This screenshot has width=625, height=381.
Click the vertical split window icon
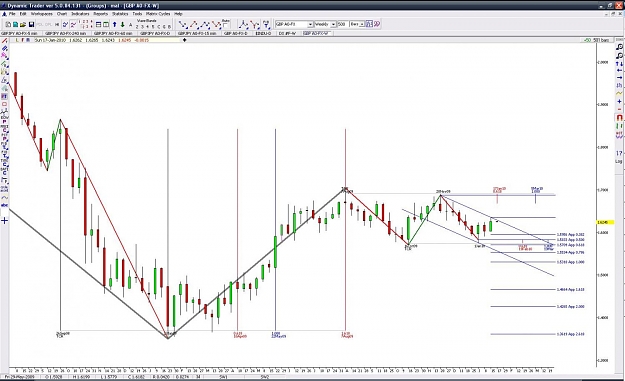point(106,24)
